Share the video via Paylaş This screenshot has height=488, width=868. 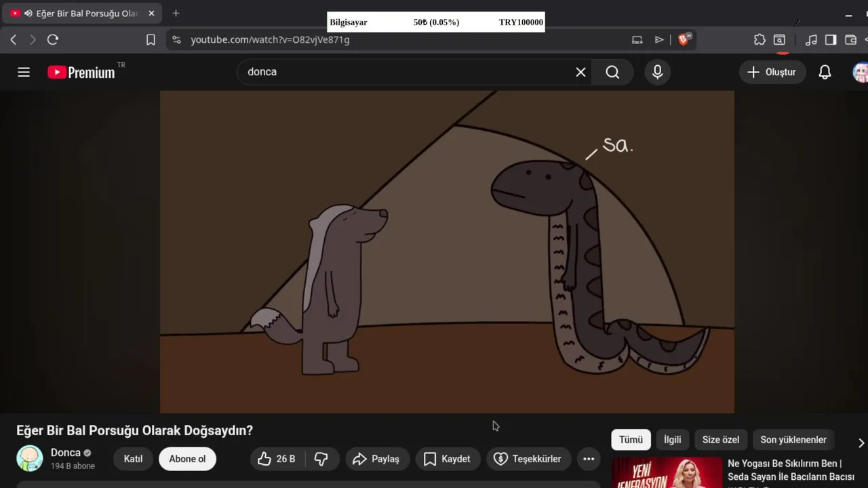(376, 459)
